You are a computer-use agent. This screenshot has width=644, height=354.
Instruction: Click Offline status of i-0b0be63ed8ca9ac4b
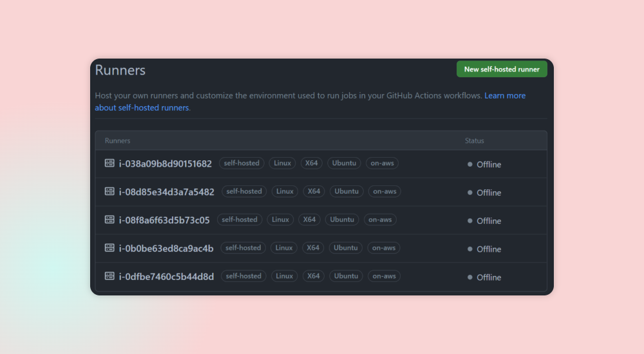[x=484, y=249]
